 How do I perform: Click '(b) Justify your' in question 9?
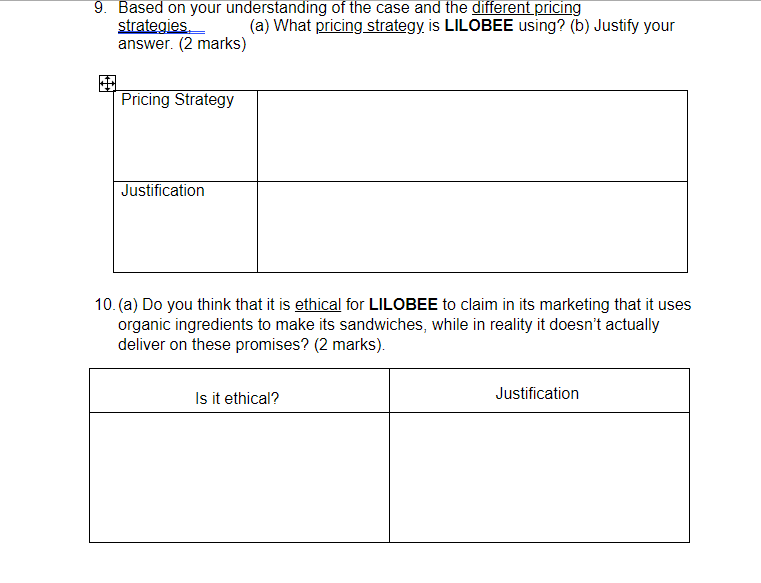(622, 26)
